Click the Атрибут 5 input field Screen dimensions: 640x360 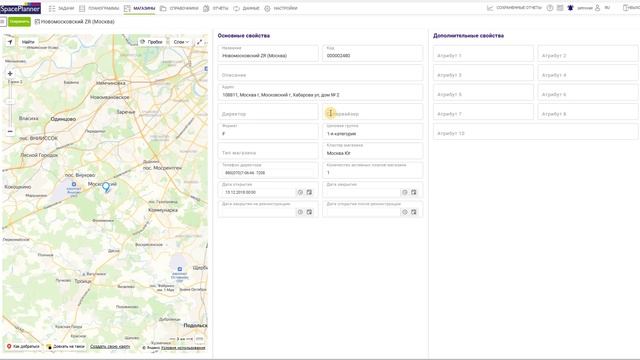[x=483, y=93]
